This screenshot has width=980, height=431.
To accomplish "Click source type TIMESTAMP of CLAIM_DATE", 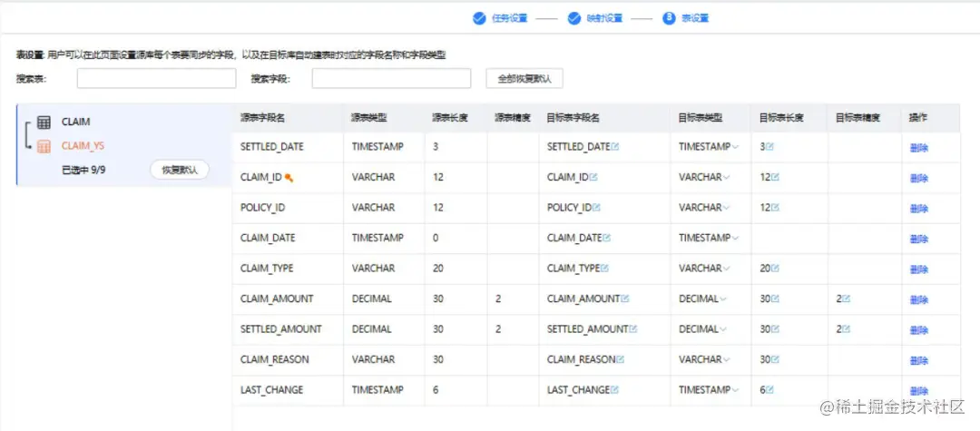I will click(x=377, y=238).
